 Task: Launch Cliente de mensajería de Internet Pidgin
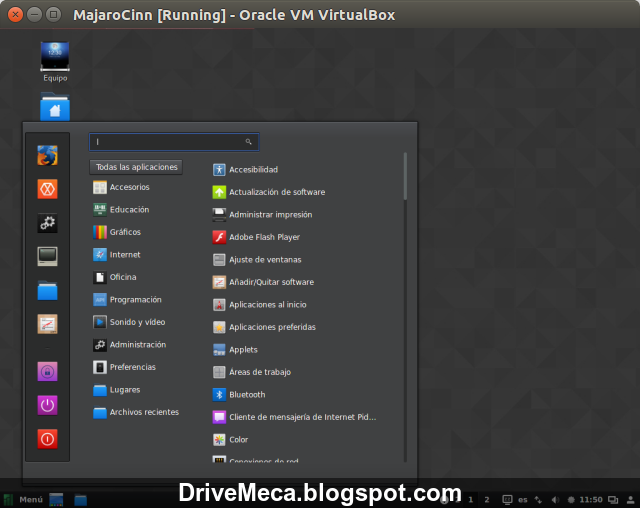pyautogui.click(x=294, y=417)
